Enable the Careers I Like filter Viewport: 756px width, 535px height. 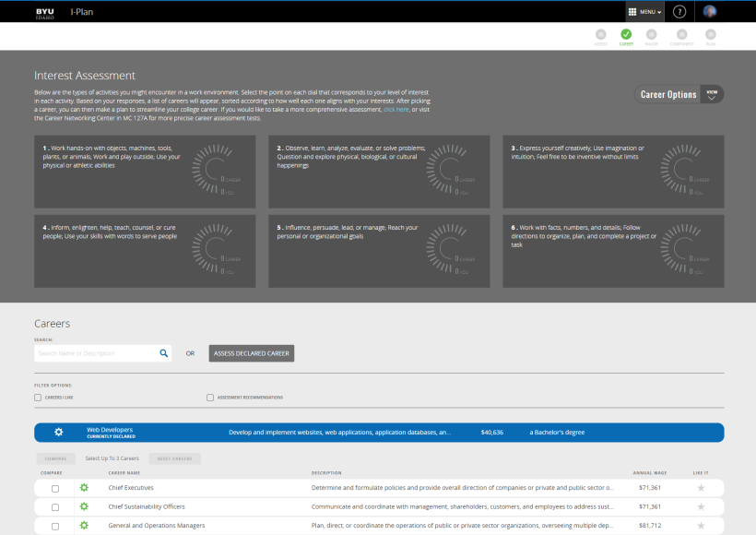point(38,398)
